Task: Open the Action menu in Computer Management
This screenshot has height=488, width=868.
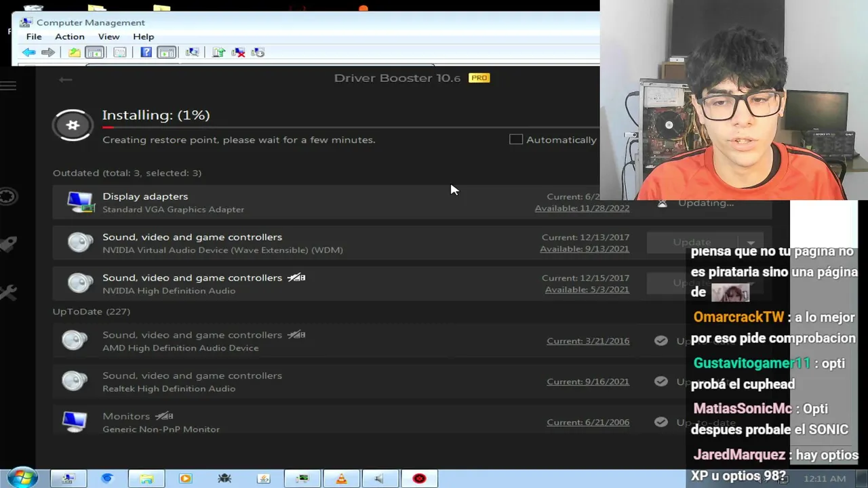Action: click(x=70, y=37)
